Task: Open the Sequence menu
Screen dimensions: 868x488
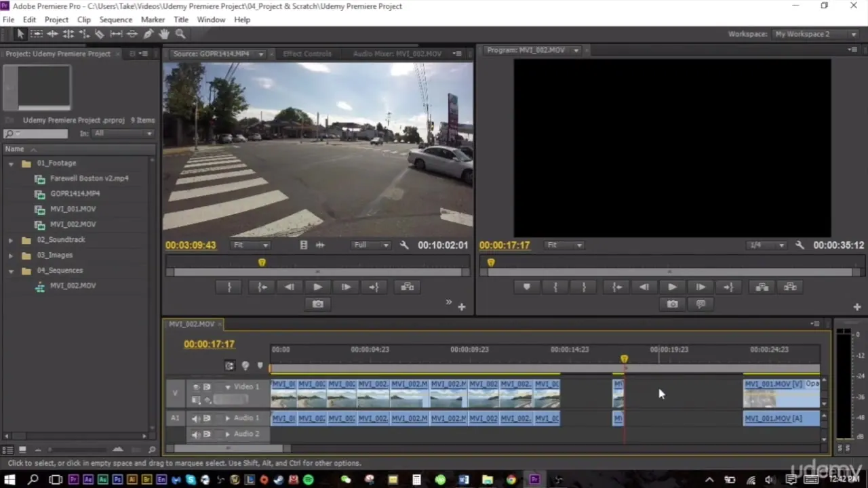Action: point(116,20)
